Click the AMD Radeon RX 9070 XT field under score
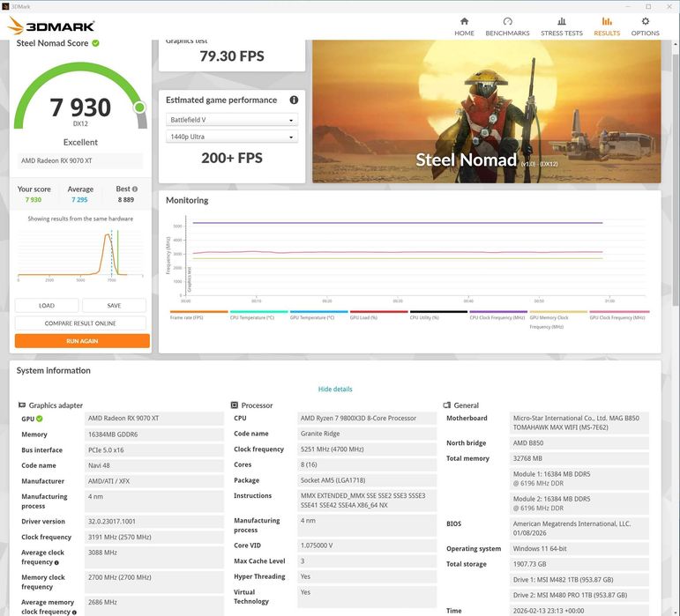This screenshot has height=616, width=680. coord(80,160)
